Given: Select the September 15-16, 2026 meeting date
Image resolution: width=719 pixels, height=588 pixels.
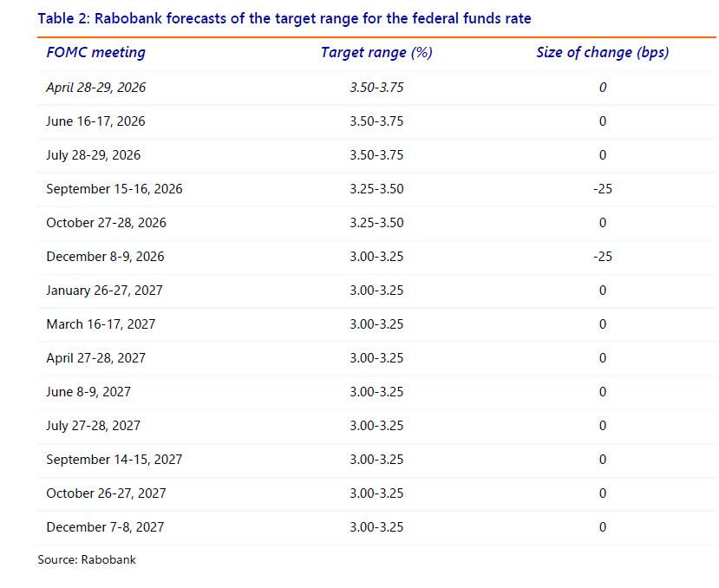Looking at the screenshot, I should tap(114, 189).
